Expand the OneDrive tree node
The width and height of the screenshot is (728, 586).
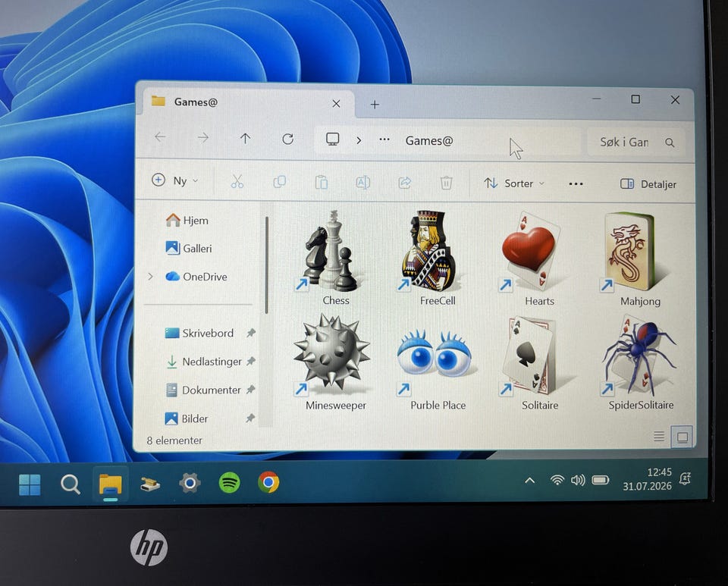point(150,277)
